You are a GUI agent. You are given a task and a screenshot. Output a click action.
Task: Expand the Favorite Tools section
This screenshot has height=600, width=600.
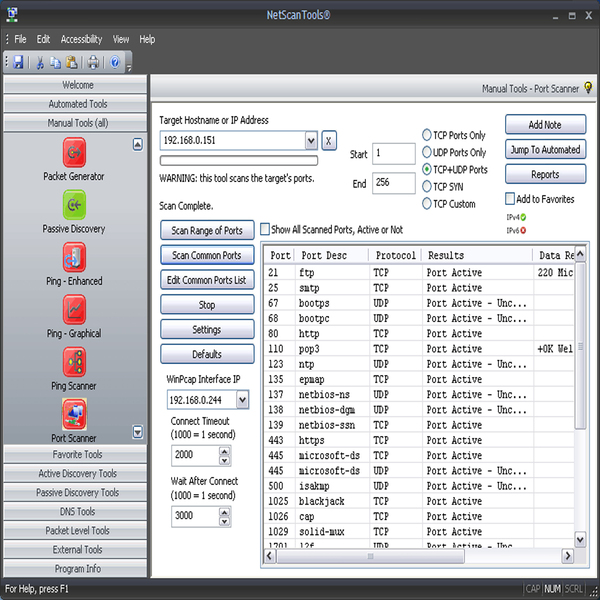(x=75, y=455)
